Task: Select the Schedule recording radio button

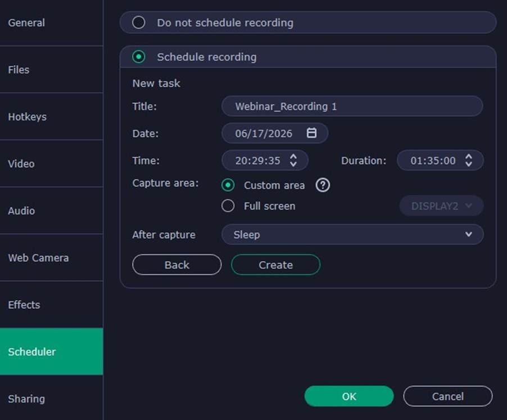Action: 138,57
